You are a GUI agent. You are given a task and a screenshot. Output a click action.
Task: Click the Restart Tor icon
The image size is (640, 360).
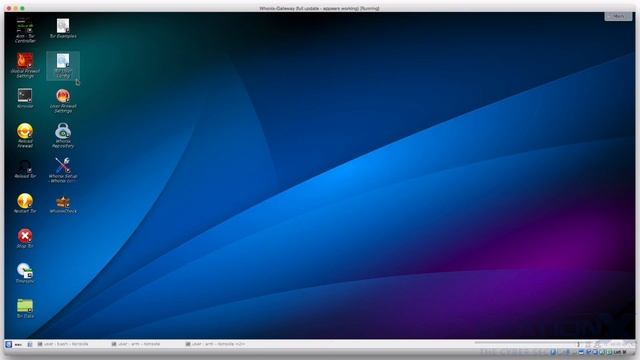coord(25,203)
